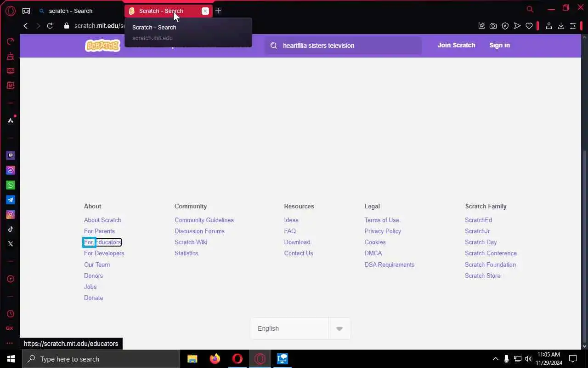Click the send/flow arrow icon
The image size is (588, 368).
point(517,26)
